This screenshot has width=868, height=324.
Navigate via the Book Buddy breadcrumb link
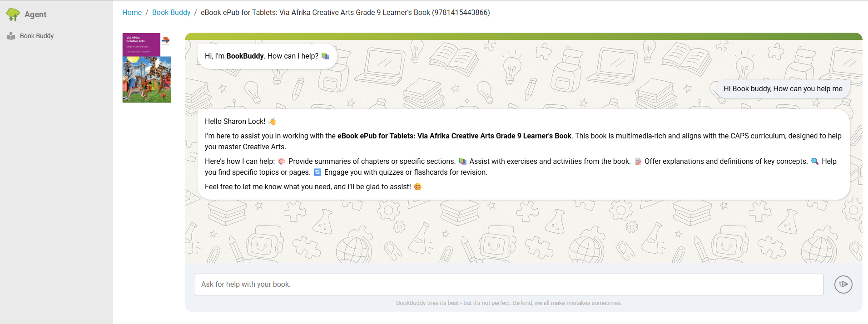click(171, 12)
